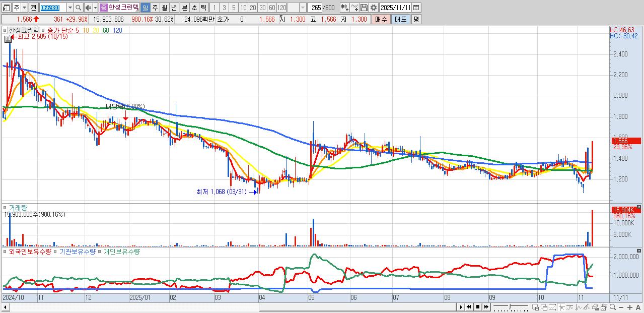Click the minus zoom-out icon at bottom right
644x313 pixels.
tap(621, 307)
